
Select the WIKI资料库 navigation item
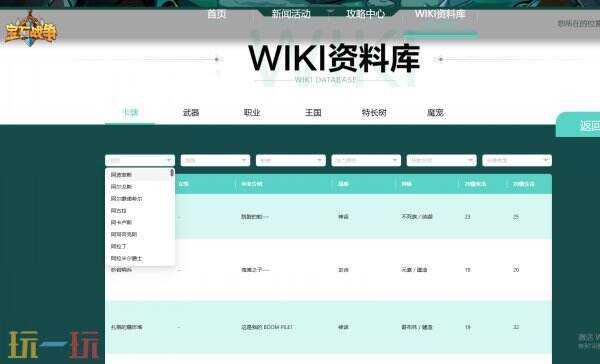[440, 14]
